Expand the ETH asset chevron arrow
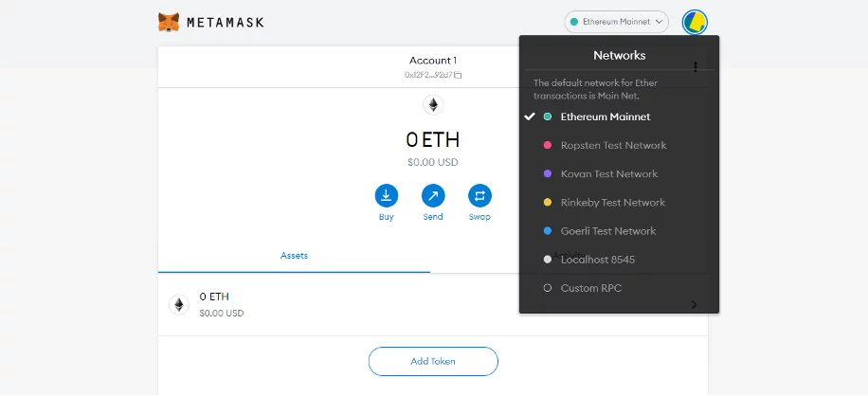The image size is (868, 396). [695, 305]
